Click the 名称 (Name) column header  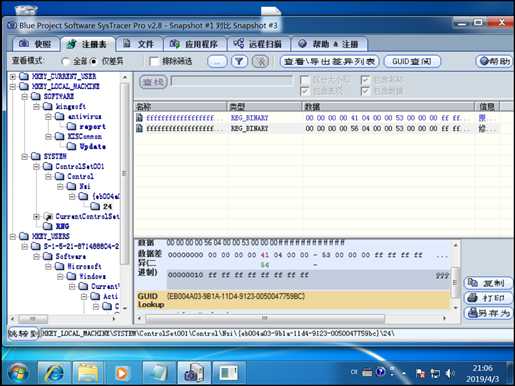(x=181, y=107)
